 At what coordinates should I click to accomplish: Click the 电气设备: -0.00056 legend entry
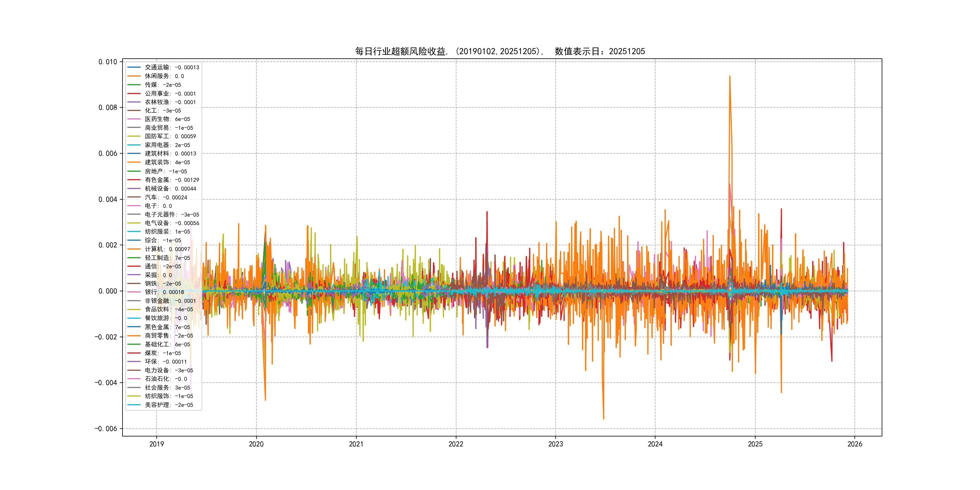coord(171,223)
